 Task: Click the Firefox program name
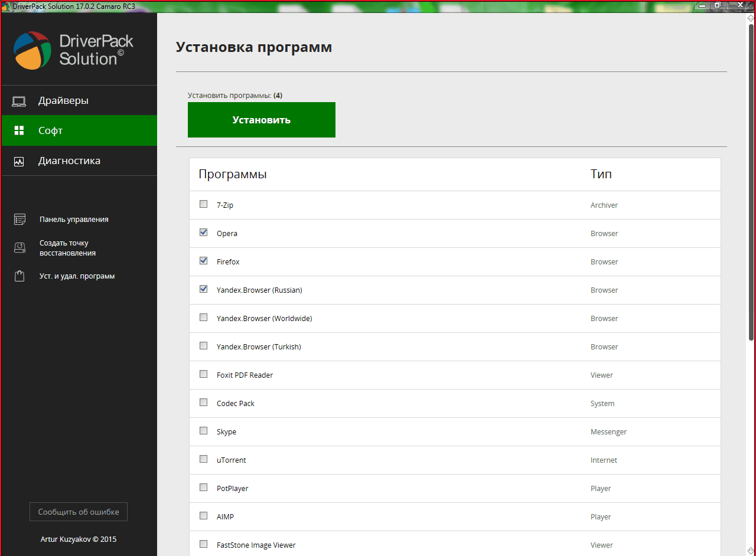click(228, 262)
